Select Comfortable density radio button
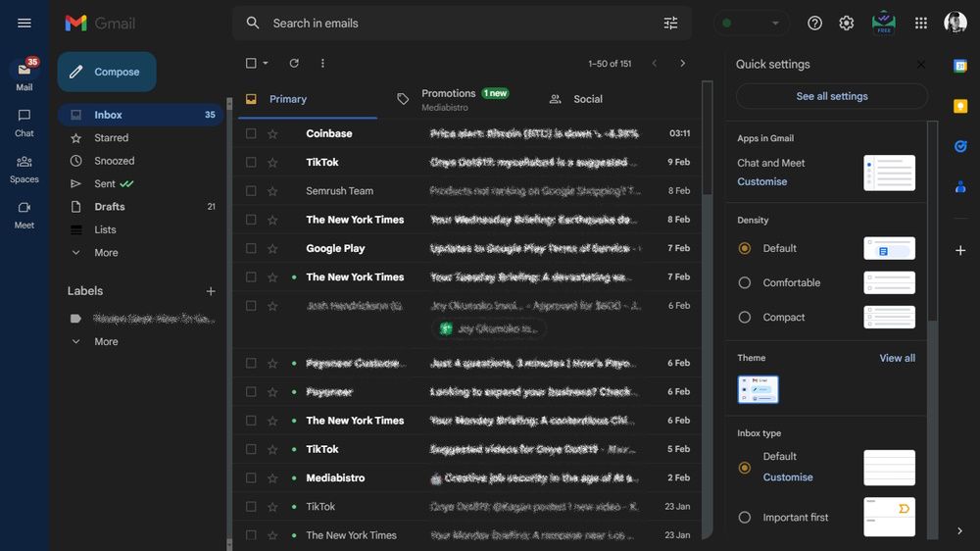This screenshot has width=980, height=551. [x=745, y=282]
